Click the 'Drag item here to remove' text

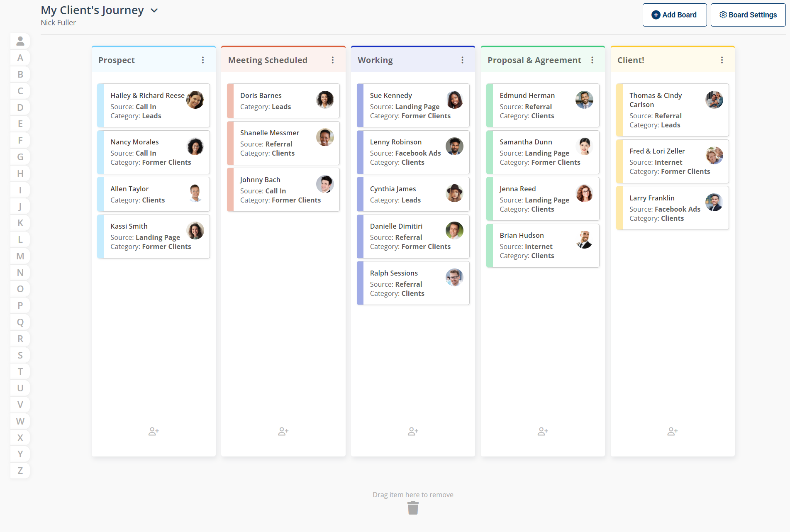[413, 495]
